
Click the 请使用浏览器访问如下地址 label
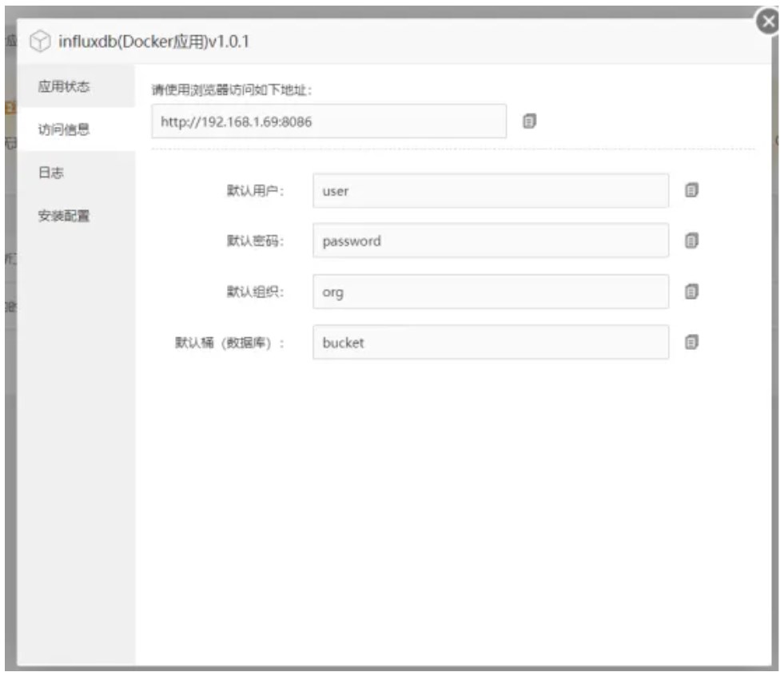click(232, 90)
